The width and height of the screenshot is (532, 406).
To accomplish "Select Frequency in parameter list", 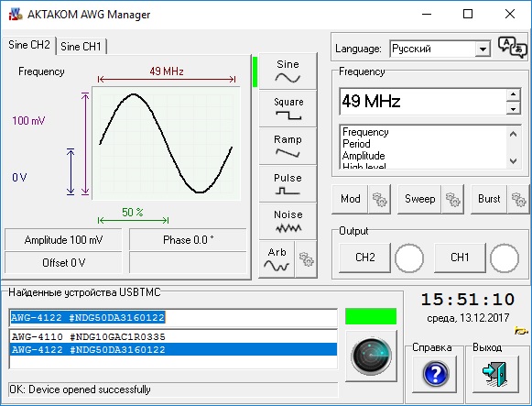I will coord(365,132).
